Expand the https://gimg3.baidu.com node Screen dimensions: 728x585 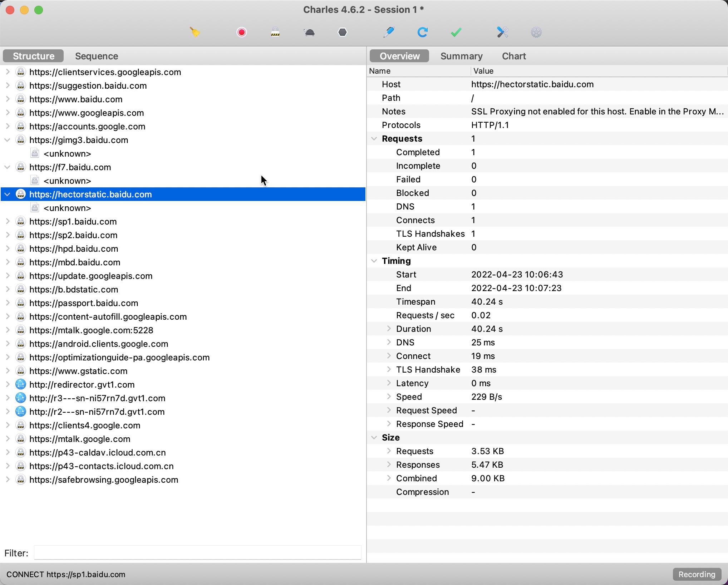[x=6, y=140]
